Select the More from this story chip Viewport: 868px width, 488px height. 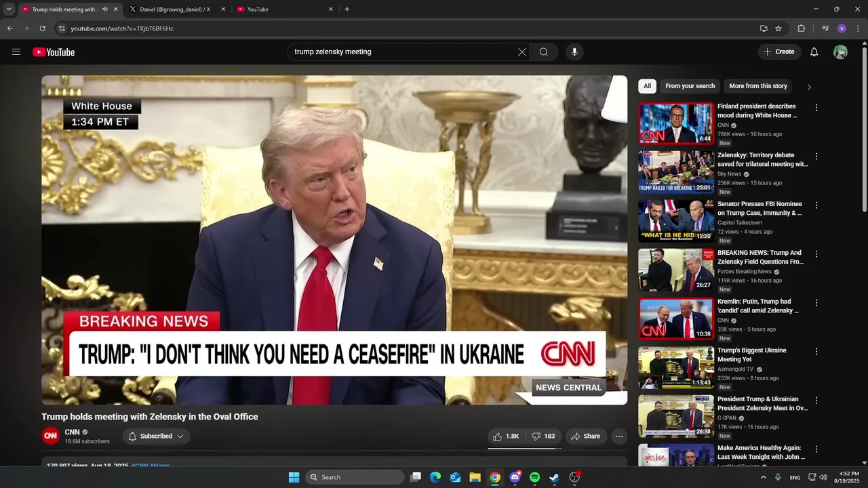click(x=758, y=86)
